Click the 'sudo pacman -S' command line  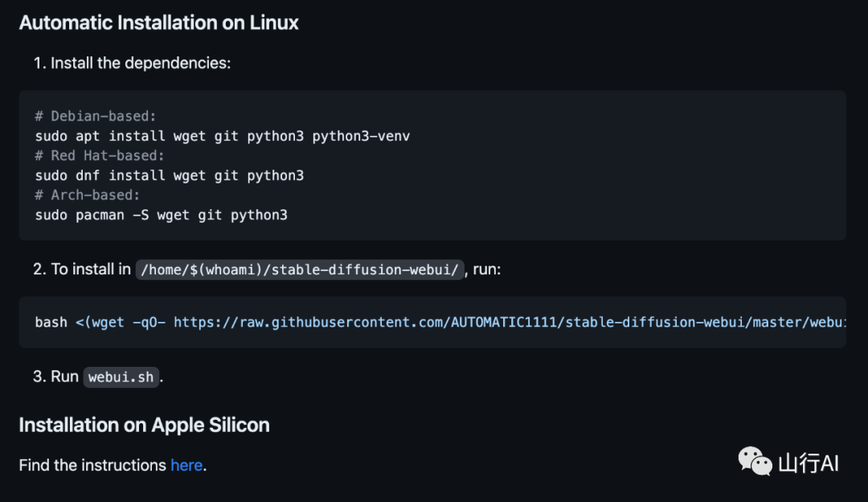point(161,215)
